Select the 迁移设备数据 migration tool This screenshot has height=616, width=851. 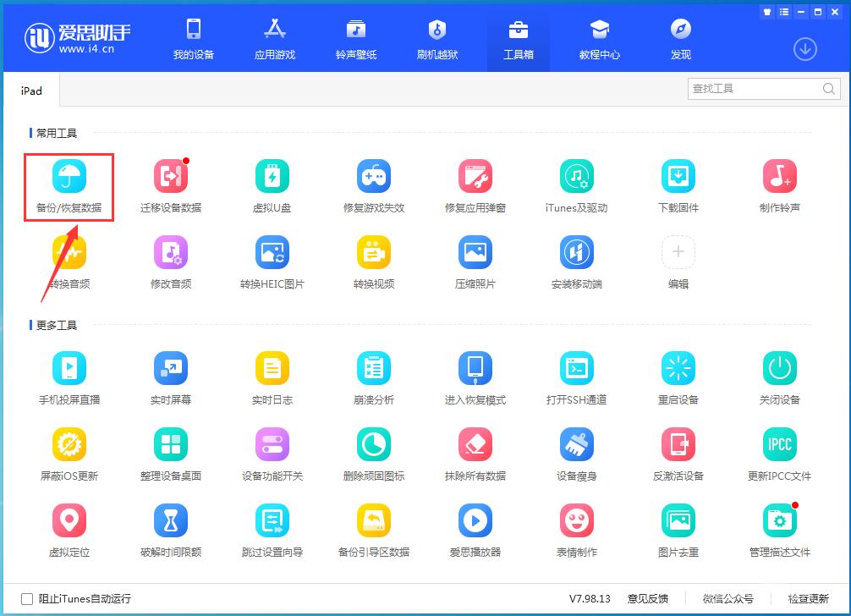coord(171,186)
